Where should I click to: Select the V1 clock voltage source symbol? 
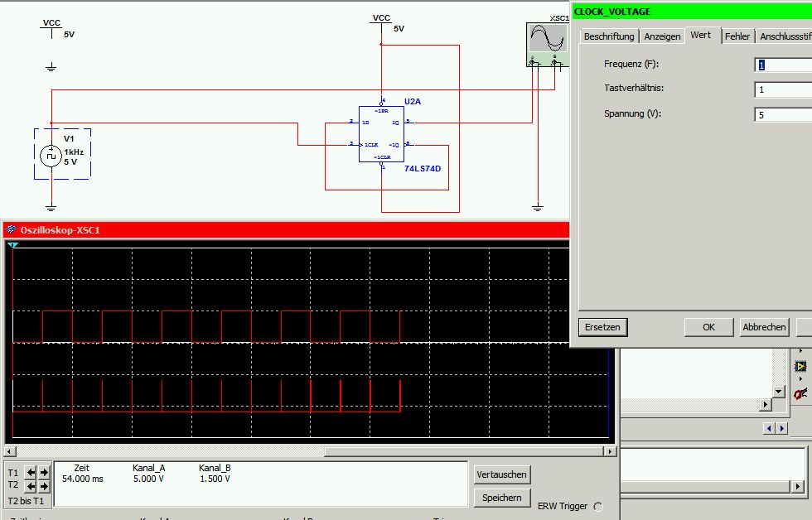[51, 156]
